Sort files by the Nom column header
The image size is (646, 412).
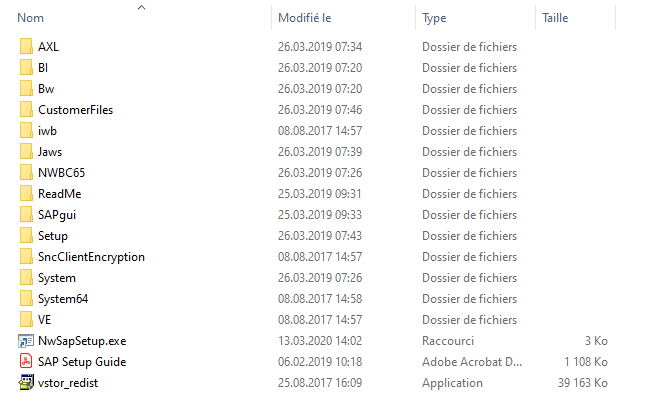[x=31, y=18]
